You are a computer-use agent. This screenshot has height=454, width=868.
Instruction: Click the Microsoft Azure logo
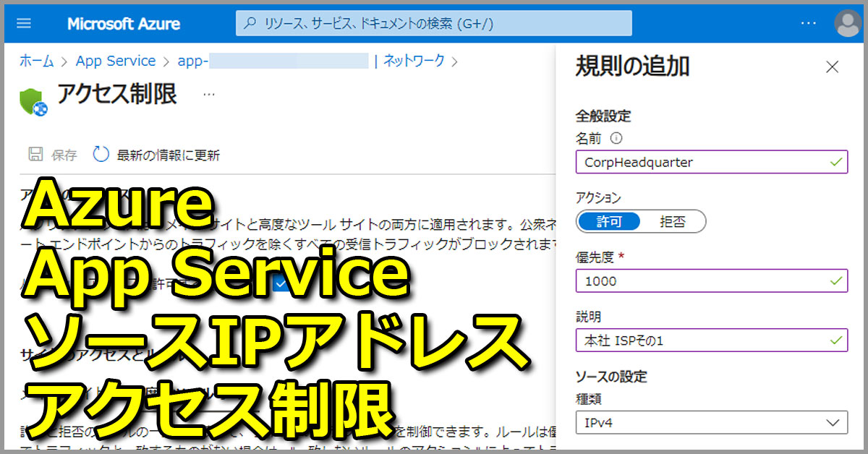tap(123, 22)
